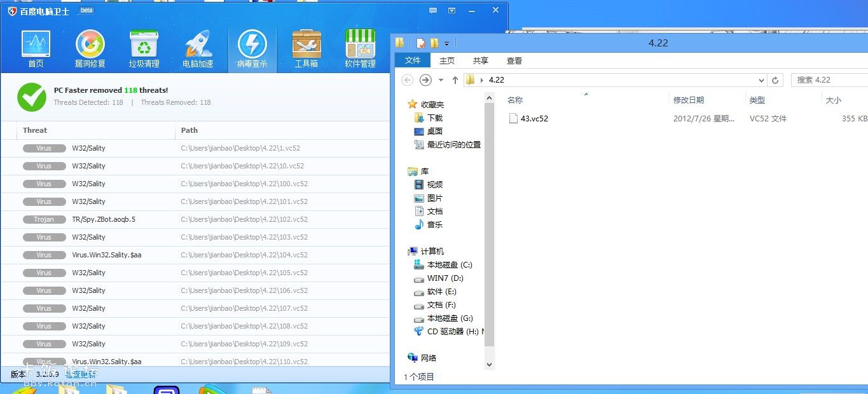Go up one folder level in Explorer
The height and width of the screenshot is (394, 868).
pos(455,80)
